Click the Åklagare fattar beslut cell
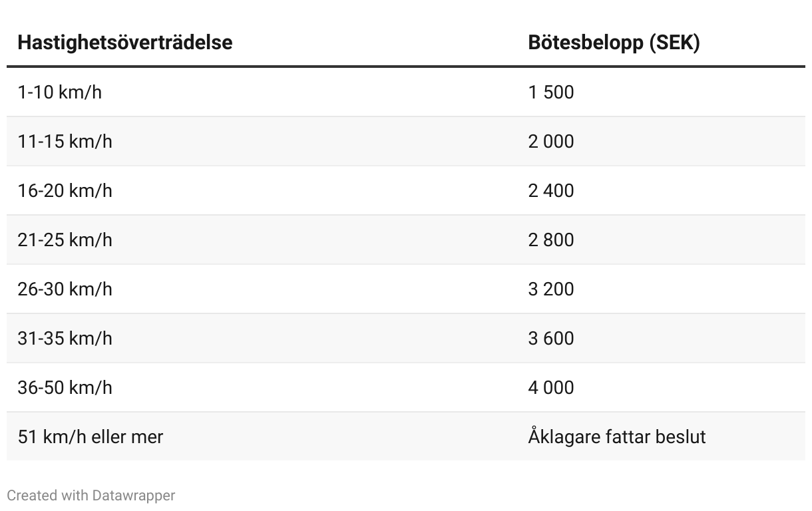The width and height of the screenshot is (812, 511). tap(617, 436)
